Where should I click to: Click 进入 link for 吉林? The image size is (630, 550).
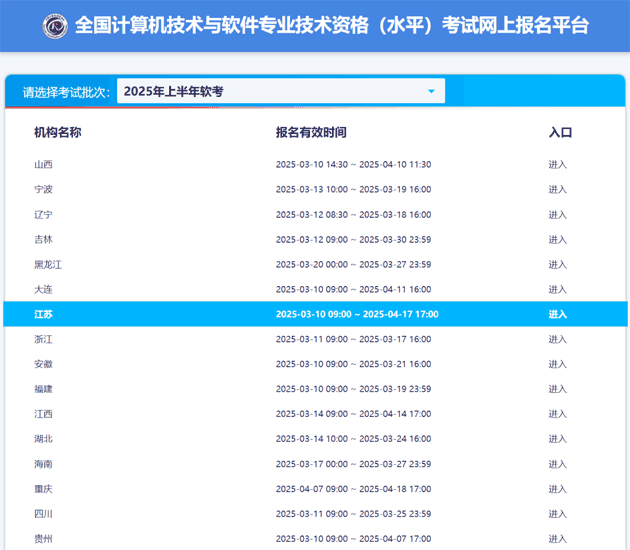pos(558,239)
